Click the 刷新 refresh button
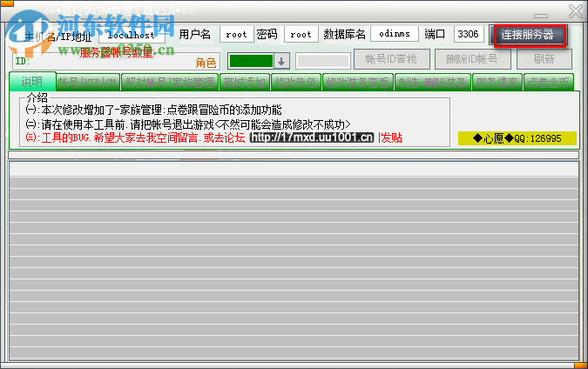 pos(544,59)
